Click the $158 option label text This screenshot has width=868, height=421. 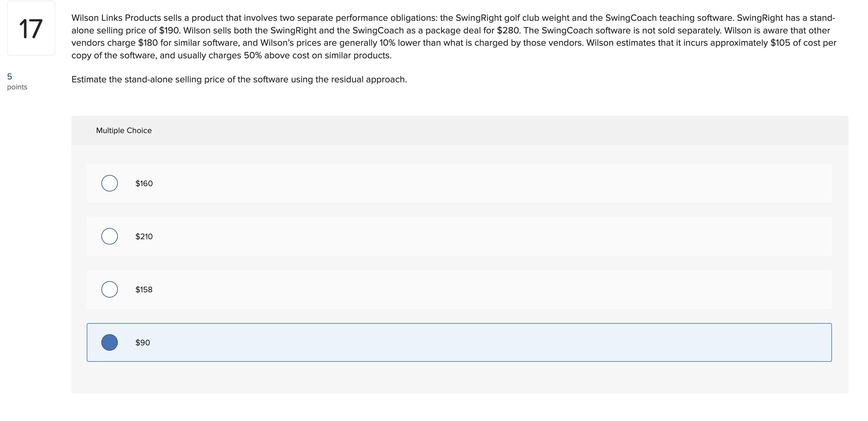pos(144,289)
